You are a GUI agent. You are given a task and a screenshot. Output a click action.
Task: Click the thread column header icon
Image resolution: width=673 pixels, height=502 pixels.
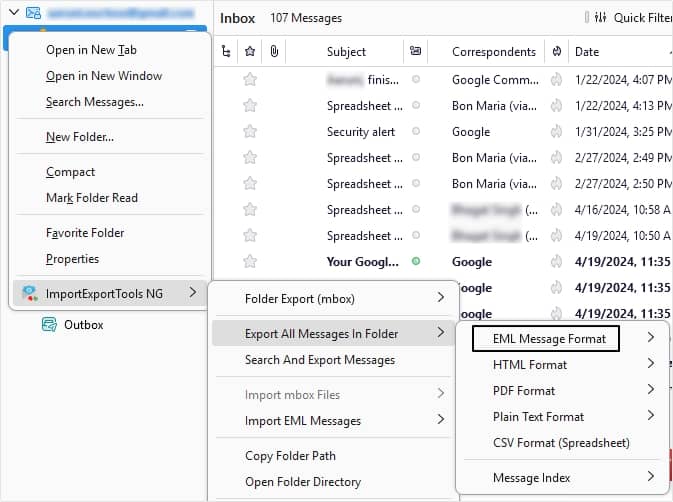226,52
